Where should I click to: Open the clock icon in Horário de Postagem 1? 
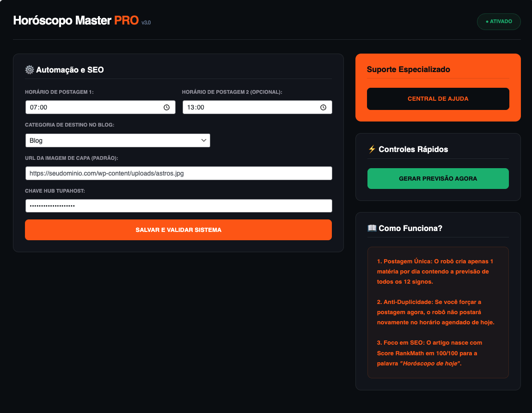tap(166, 107)
